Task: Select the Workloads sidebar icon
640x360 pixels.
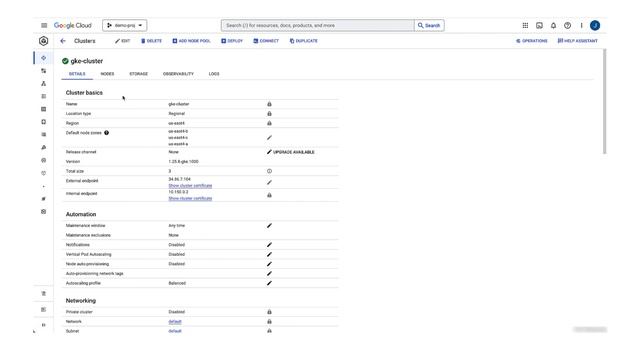Action: click(x=44, y=71)
